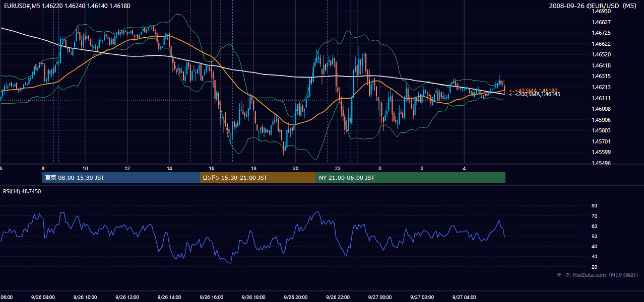This screenshot has height=302, width=644.
Task: Click the RSI scale value 70
Action: [x=594, y=216]
